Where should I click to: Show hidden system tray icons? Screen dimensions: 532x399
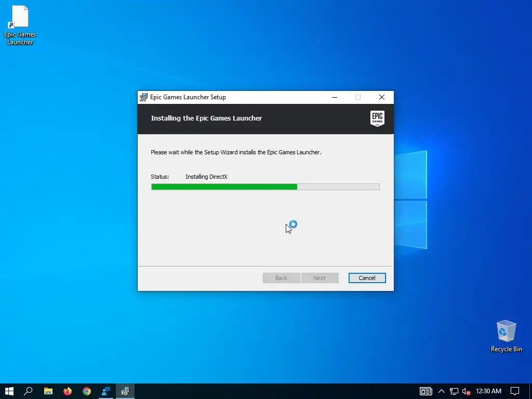[x=442, y=391]
